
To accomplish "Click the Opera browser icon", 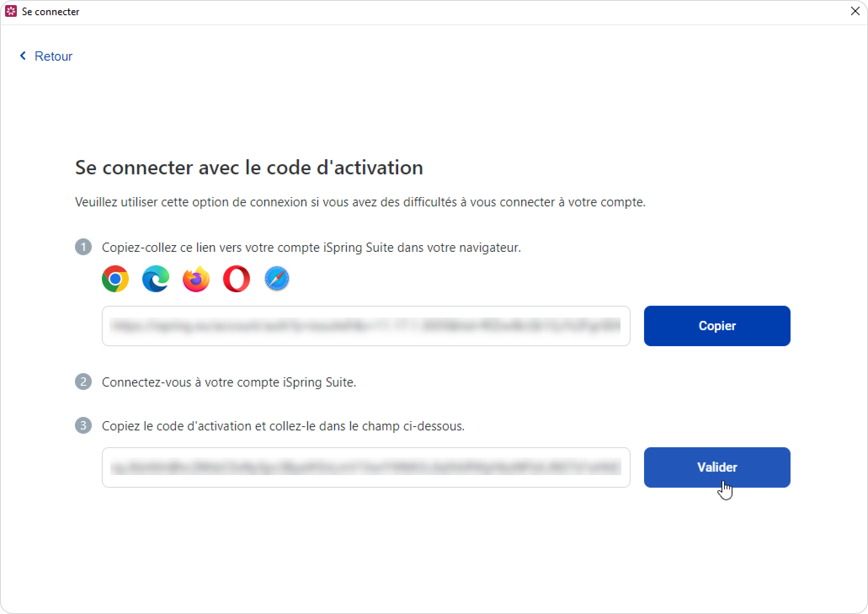I will pyautogui.click(x=237, y=279).
